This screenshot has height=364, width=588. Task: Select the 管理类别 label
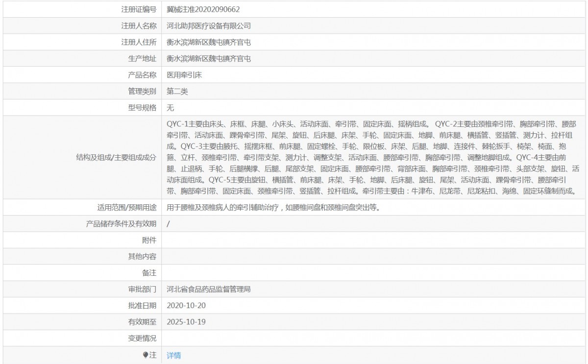142,91
